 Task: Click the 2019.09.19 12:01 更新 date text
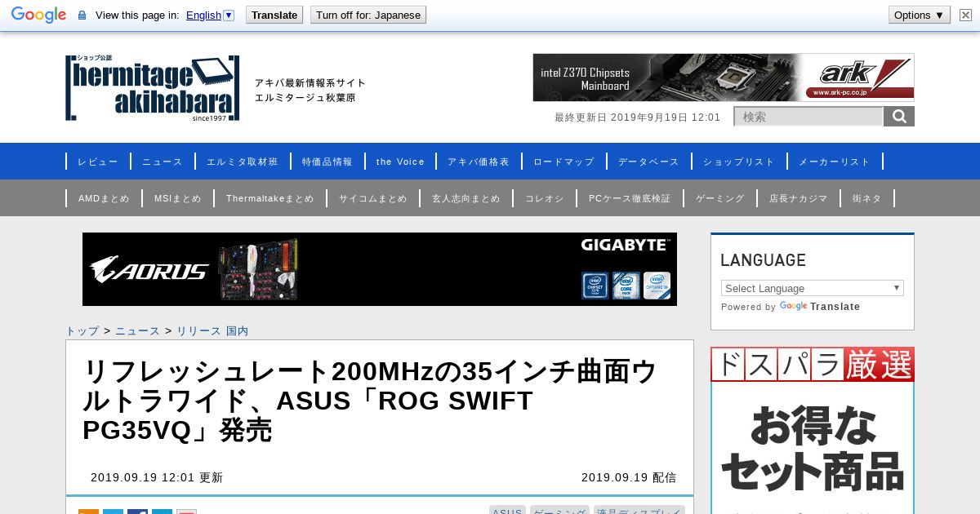pos(157,477)
